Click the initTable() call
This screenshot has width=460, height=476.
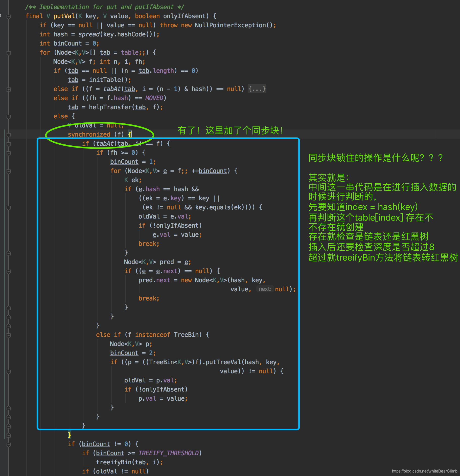[108, 80]
